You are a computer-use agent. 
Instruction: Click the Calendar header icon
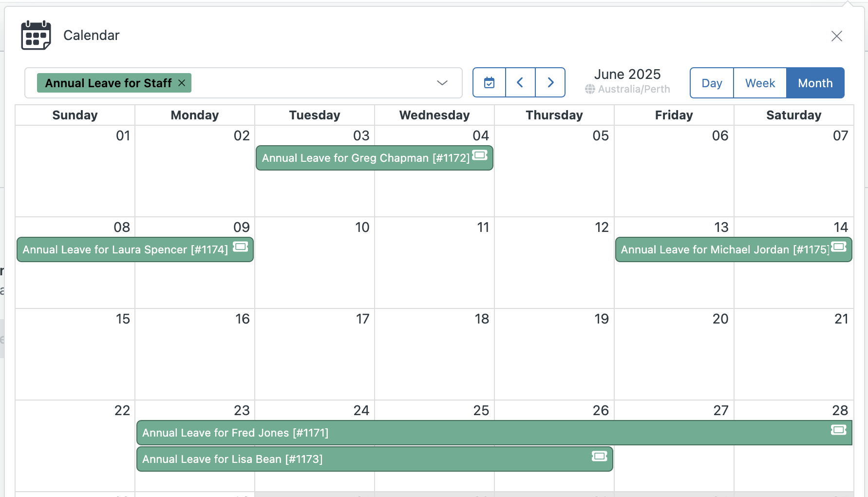point(36,35)
